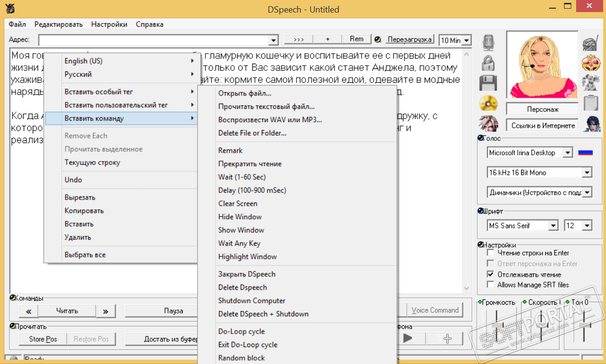Image resolution: width=606 pixels, height=364 pixels.
Task: Click the » next button beside Читать
Action: click(x=105, y=311)
